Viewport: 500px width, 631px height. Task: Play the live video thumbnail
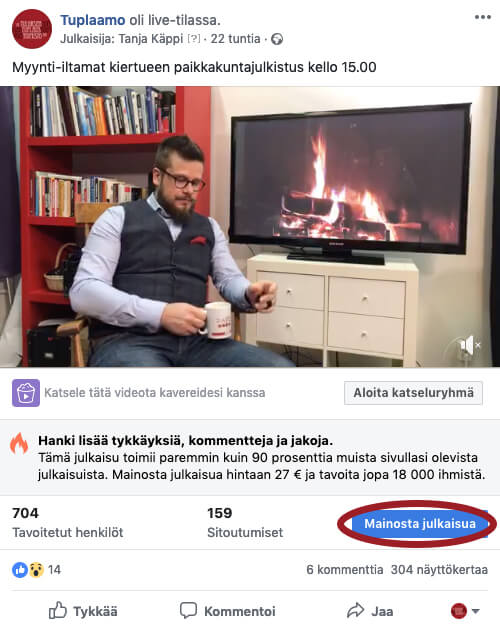(x=250, y=227)
